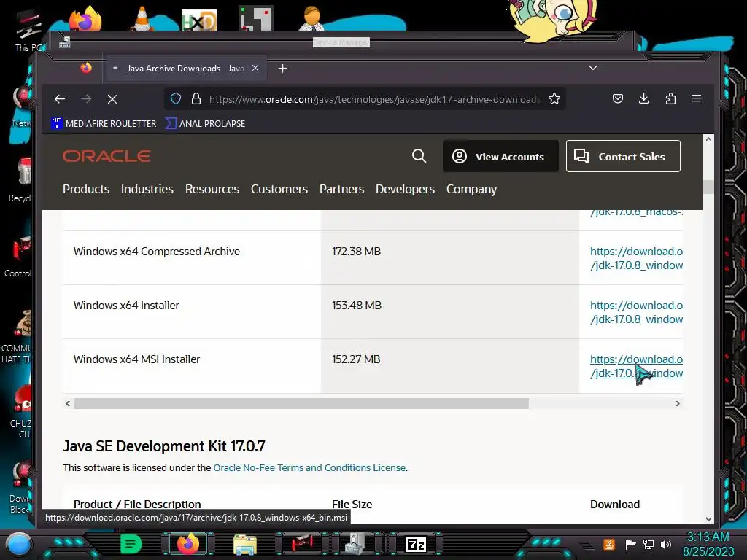This screenshot has width=747, height=560.
Task: Open the taskbar clock showing 3:13 AM
Action: click(x=708, y=544)
